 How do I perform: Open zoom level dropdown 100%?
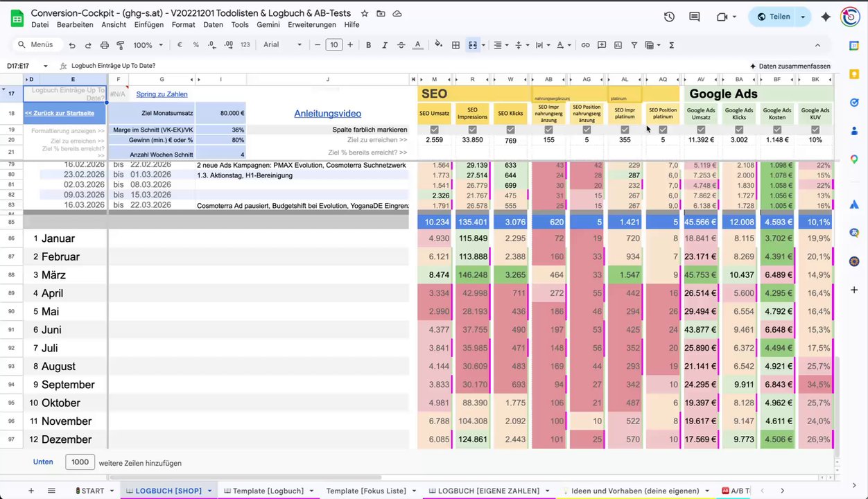pos(148,45)
